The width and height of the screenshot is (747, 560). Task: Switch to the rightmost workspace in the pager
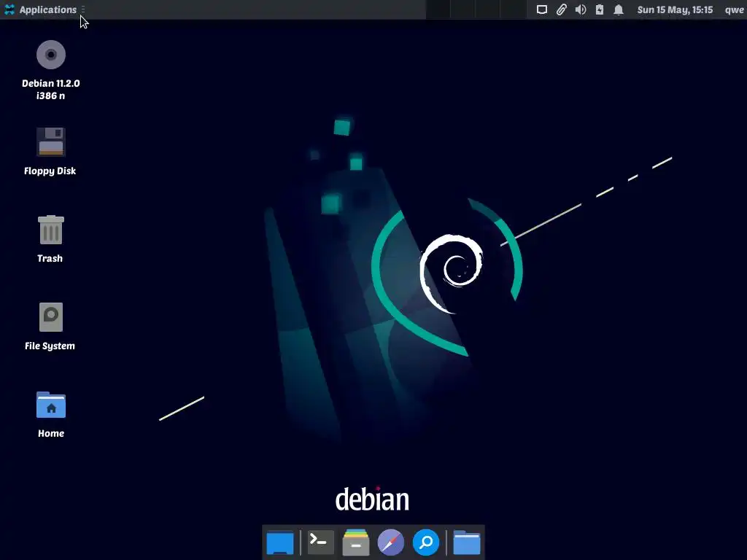click(514, 9)
